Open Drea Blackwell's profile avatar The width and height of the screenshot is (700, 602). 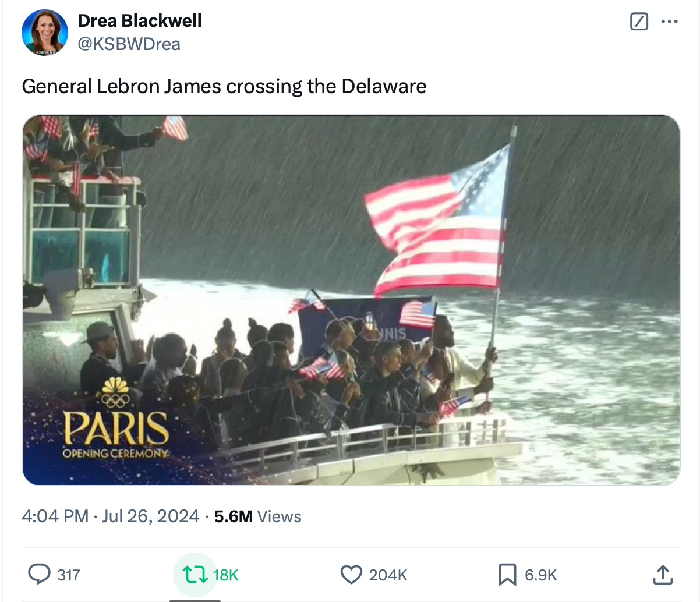pyautogui.click(x=45, y=33)
